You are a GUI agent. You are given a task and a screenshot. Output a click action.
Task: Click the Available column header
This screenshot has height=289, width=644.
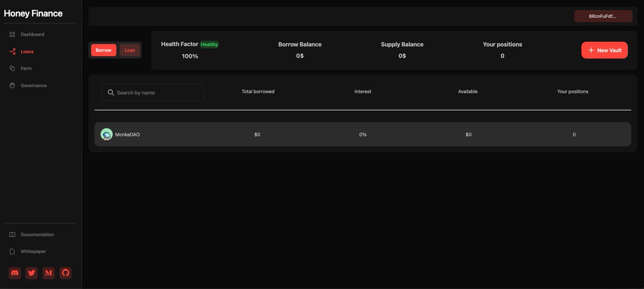click(468, 92)
